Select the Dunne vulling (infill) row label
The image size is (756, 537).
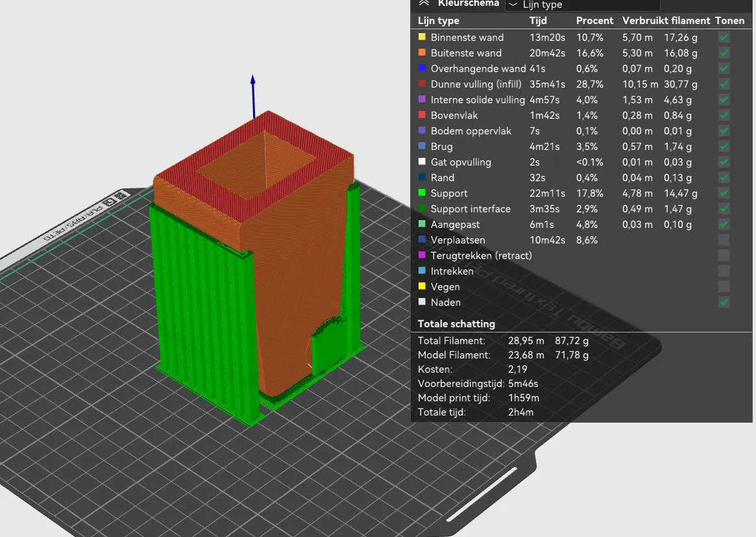476,84
